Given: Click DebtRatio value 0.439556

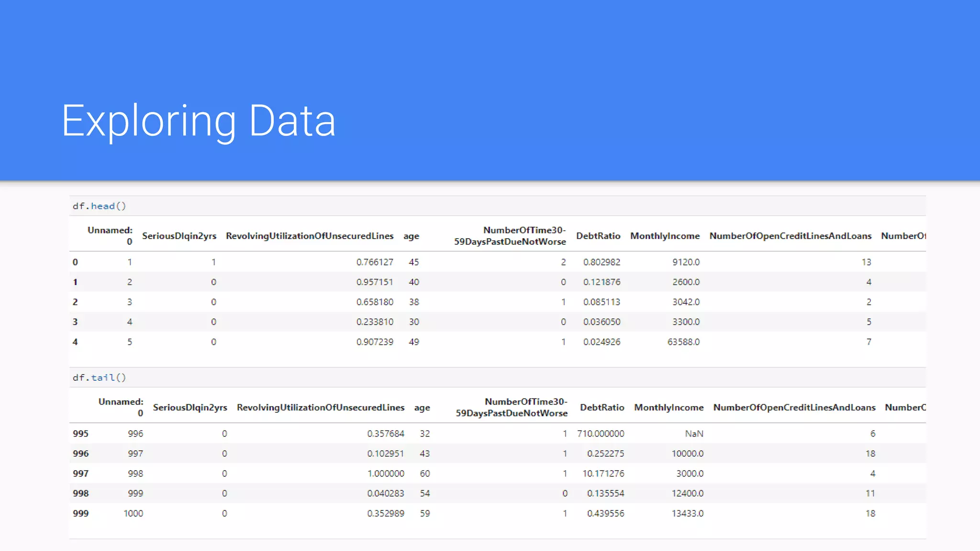Looking at the screenshot, I should click(605, 514).
